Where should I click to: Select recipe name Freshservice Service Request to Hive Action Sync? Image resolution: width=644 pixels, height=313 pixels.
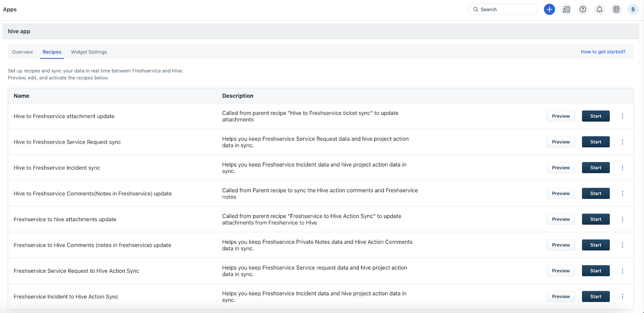click(x=76, y=271)
